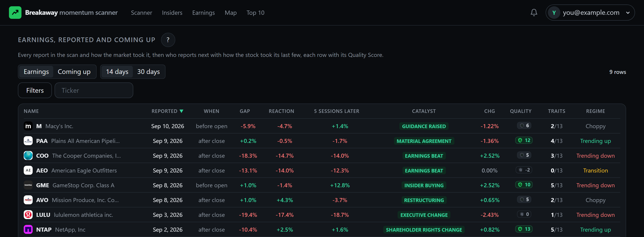The height and width of the screenshot is (237, 644).
Task: Sort by the Traits column header
Action: click(x=557, y=111)
